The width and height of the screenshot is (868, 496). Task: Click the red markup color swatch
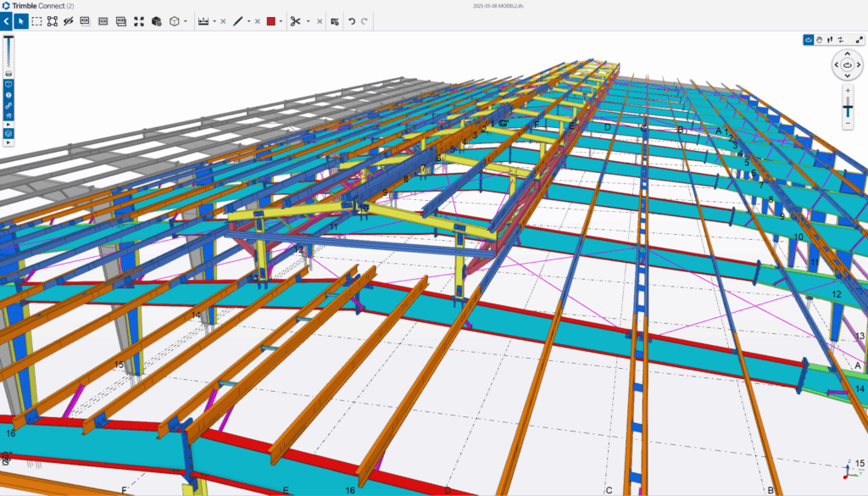point(271,21)
